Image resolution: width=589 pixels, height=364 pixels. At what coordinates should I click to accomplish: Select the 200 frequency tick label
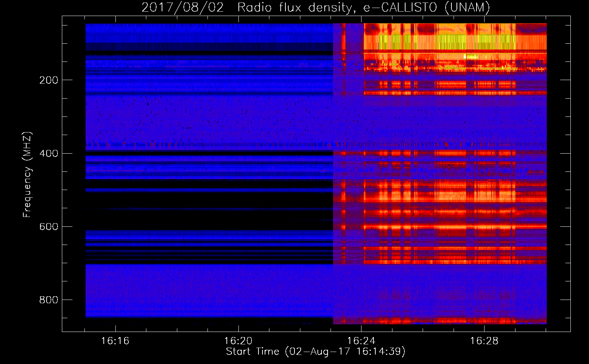tap(49, 80)
